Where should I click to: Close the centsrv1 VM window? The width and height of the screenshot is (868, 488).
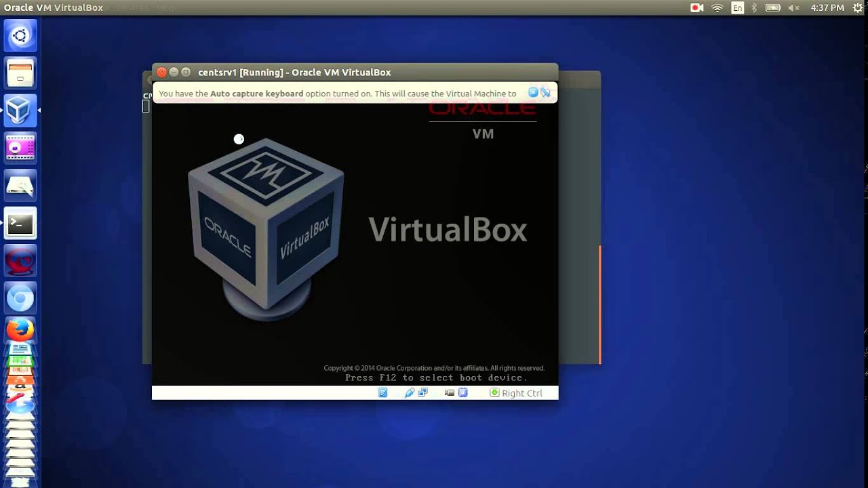pyautogui.click(x=161, y=72)
